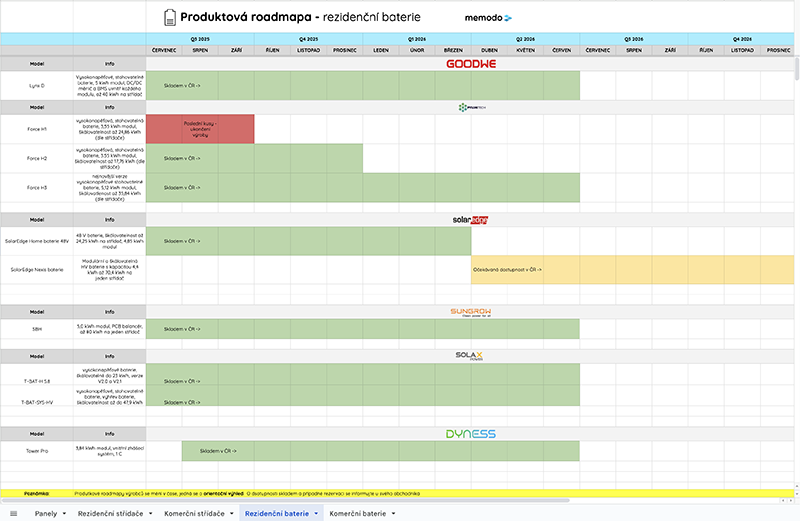Select the Q4 2025 quarter header
The image size is (800, 521).
tap(309, 39)
